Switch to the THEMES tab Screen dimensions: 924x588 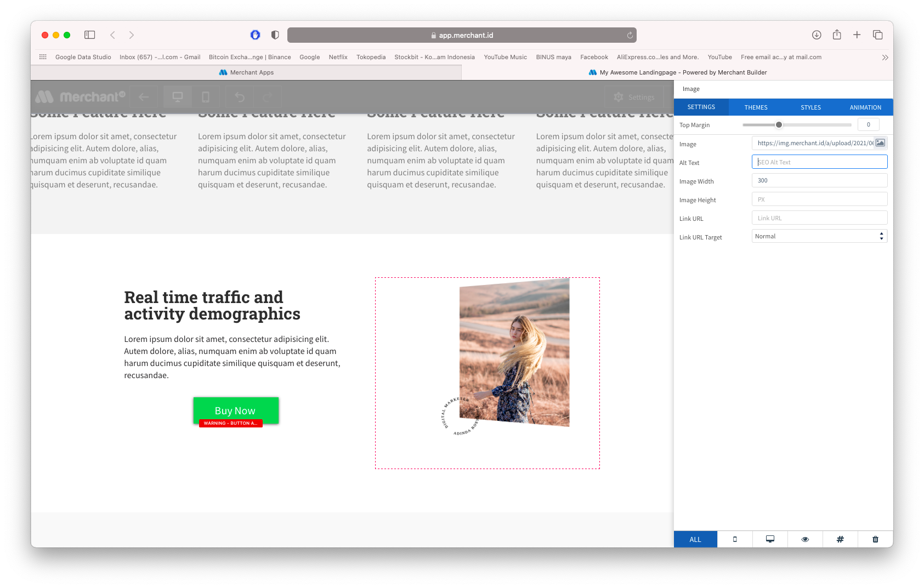pyautogui.click(x=756, y=107)
